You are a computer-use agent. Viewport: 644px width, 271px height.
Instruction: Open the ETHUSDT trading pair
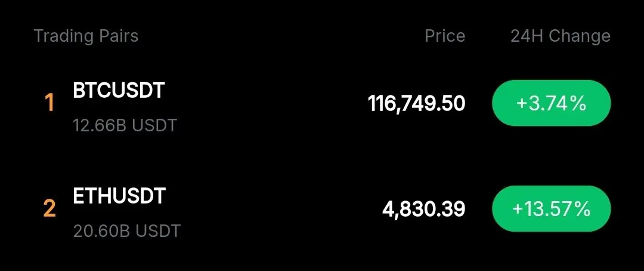click(119, 196)
